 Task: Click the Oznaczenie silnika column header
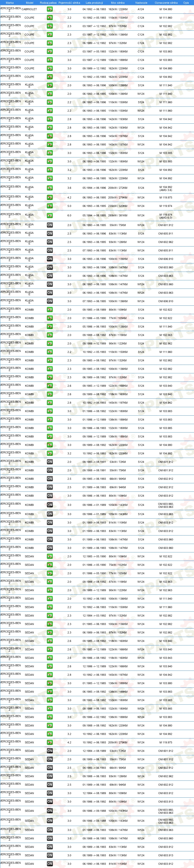coord(166,3)
